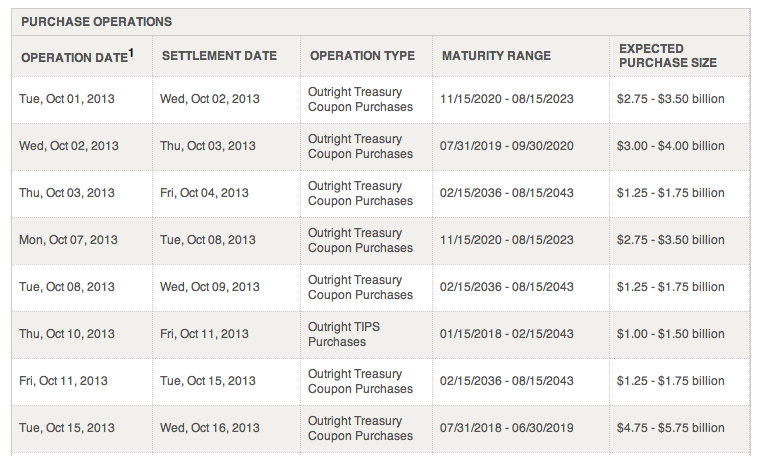Click the SETTLEMENT DATE column header

click(x=219, y=56)
